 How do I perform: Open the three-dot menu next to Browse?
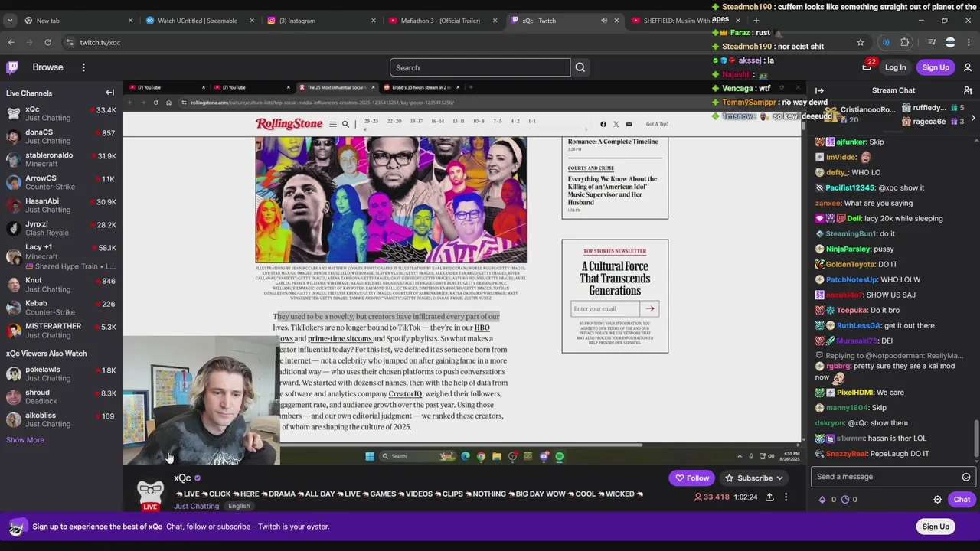pos(83,67)
